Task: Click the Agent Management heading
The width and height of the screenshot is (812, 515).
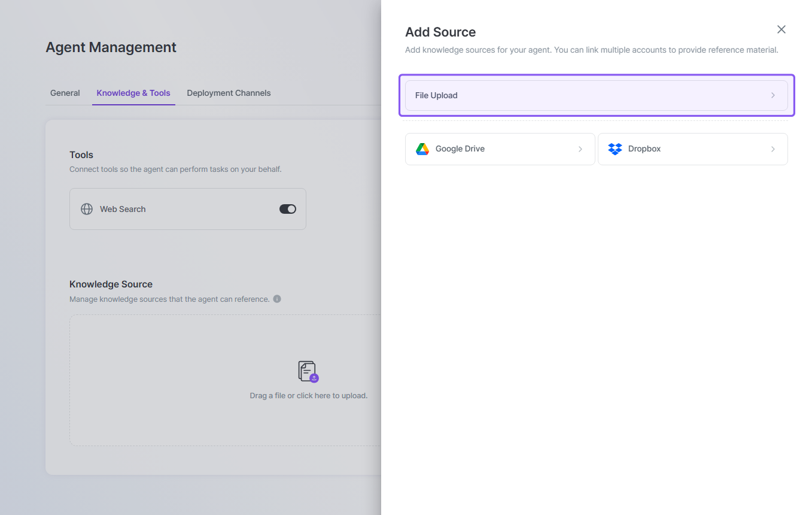Action: coord(111,47)
